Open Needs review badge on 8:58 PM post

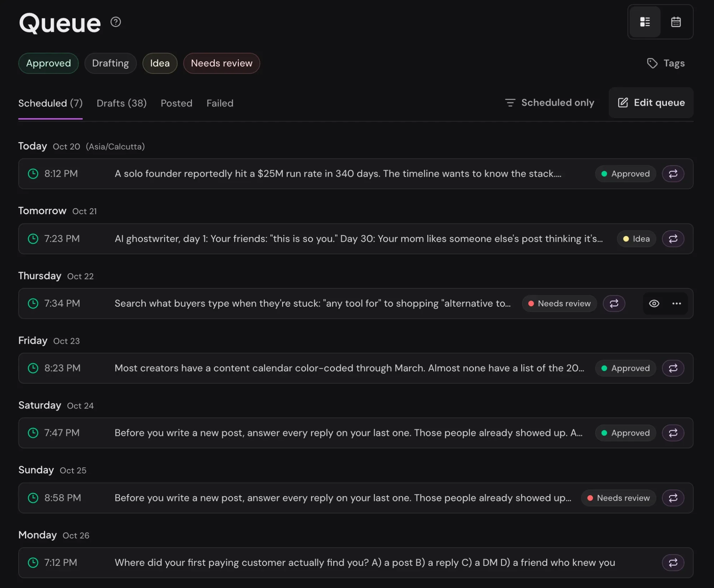coord(618,498)
